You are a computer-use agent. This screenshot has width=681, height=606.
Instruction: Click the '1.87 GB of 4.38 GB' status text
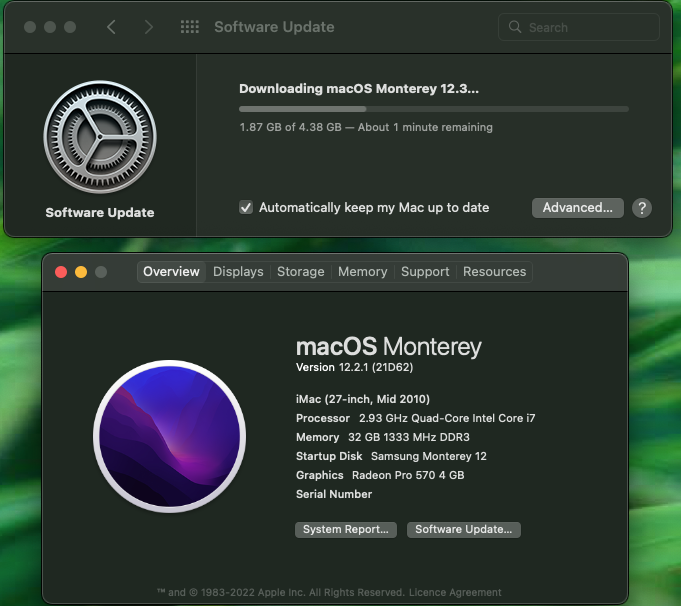290,127
